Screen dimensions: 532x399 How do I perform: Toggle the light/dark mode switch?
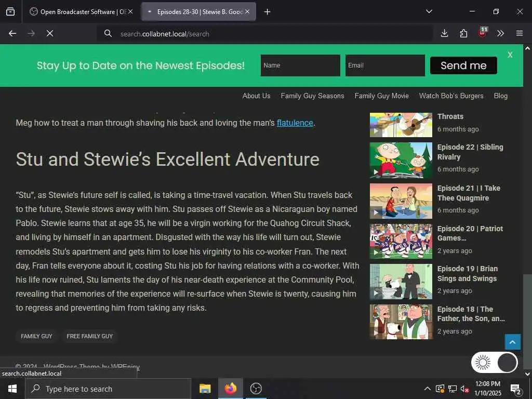tap(495, 363)
